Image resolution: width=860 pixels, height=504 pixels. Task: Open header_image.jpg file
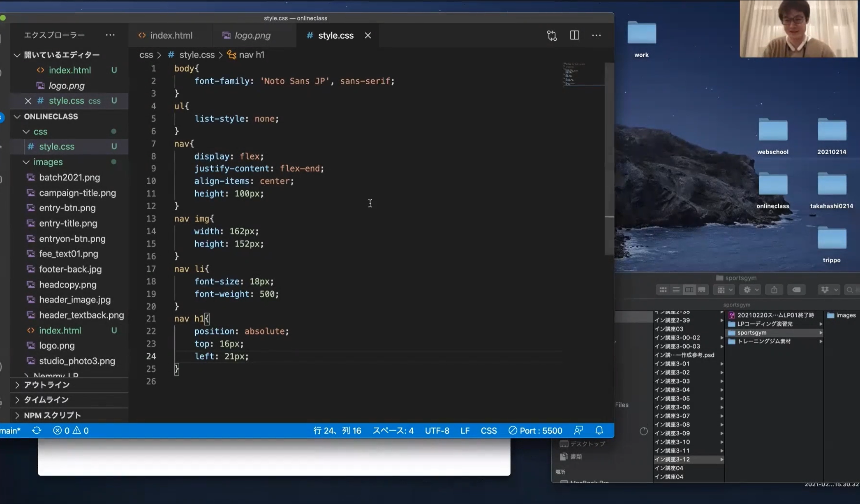point(74,300)
